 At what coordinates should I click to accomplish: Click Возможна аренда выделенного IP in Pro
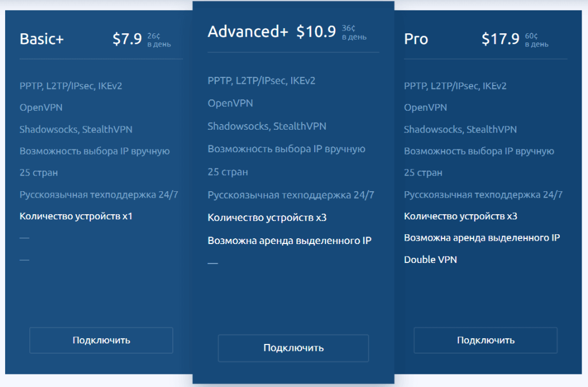(482, 238)
